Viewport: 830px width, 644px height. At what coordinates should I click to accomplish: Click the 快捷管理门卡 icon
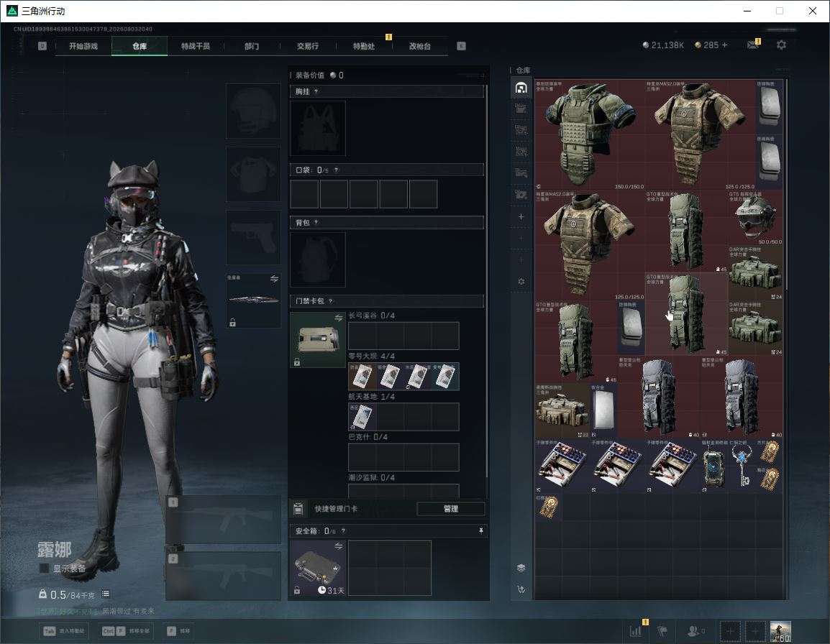click(x=298, y=509)
